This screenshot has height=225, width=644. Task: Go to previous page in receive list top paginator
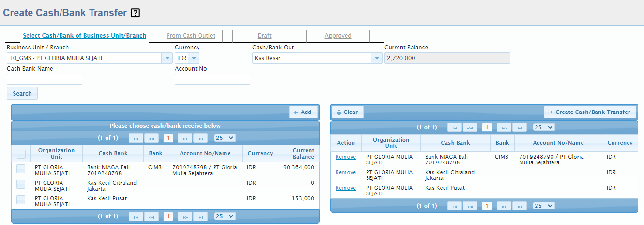click(x=152, y=138)
